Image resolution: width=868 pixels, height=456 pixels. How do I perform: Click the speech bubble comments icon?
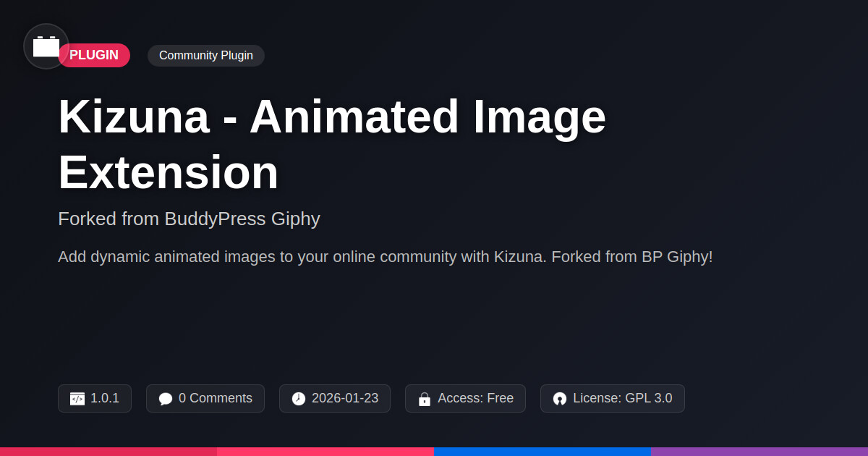(166, 399)
